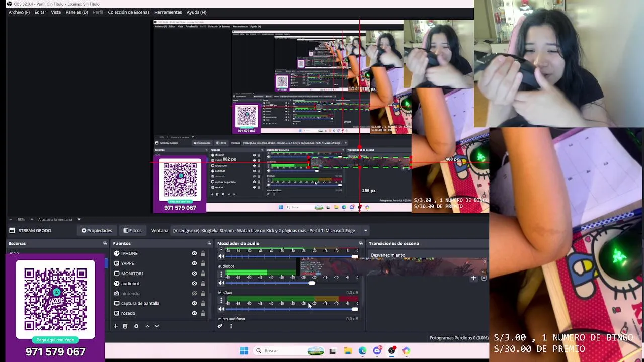
Task: Open Windows Start menu
Action: [x=244, y=351]
